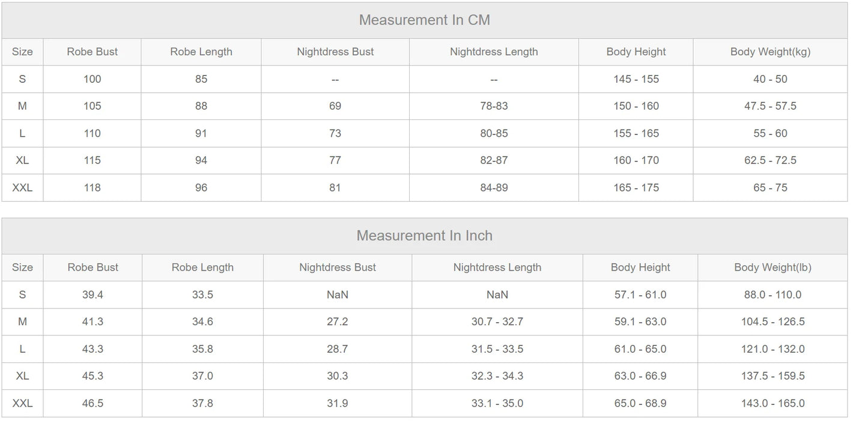Select the XXL size row label in CM table
Image resolution: width=868 pixels, height=423 pixels.
point(22,188)
